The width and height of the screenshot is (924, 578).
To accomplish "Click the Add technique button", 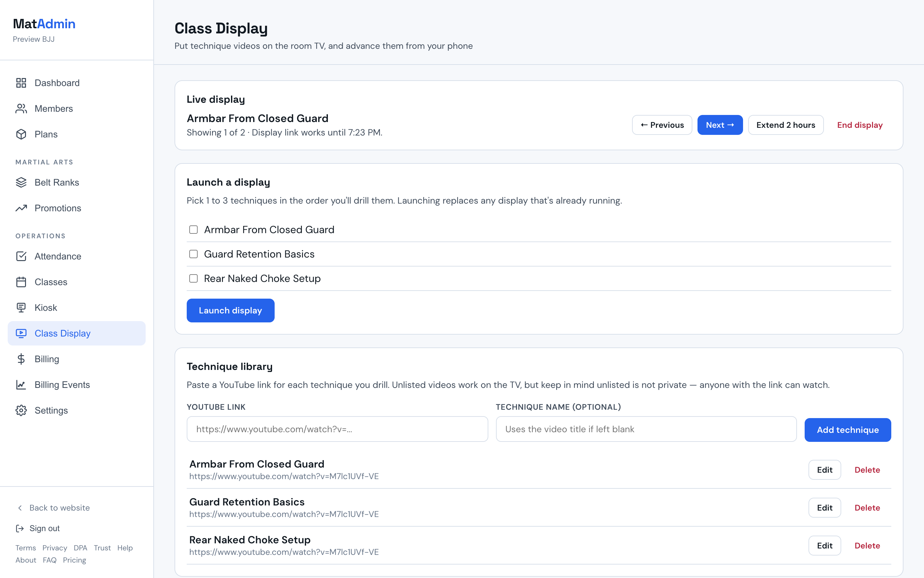I will (848, 430).
